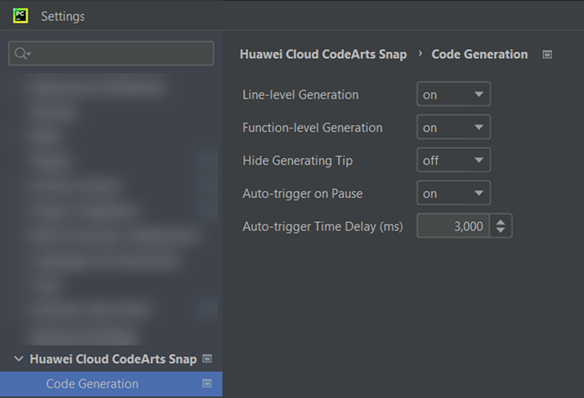Open the Line-level Generation dropdown
Screen dimensions: 584x398
pyautogui.click(x=453, y=94)
